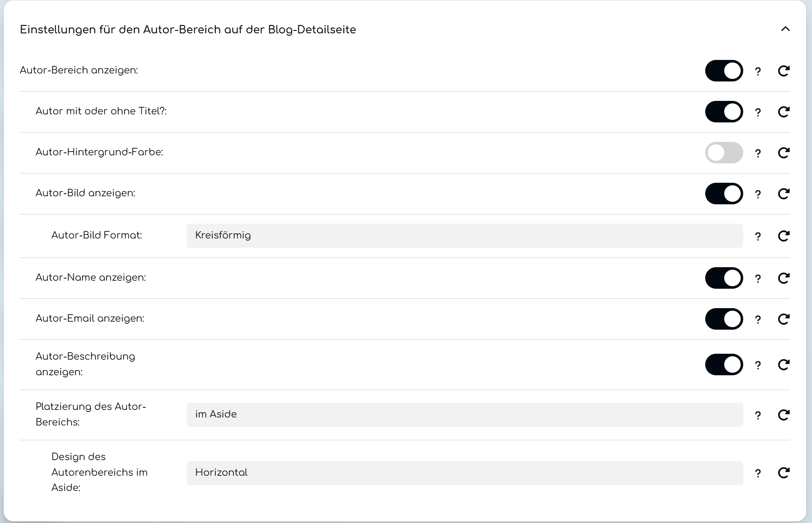Image resolution: width=812 pixels, height=523 pixels.
Task: Turn off Autor-Email anzeigen switch
Action: click(x=724, y=319)
